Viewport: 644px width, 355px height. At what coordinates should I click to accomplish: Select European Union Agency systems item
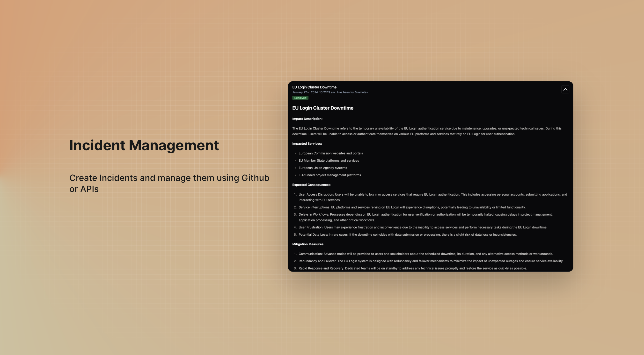tap(322, 168)
